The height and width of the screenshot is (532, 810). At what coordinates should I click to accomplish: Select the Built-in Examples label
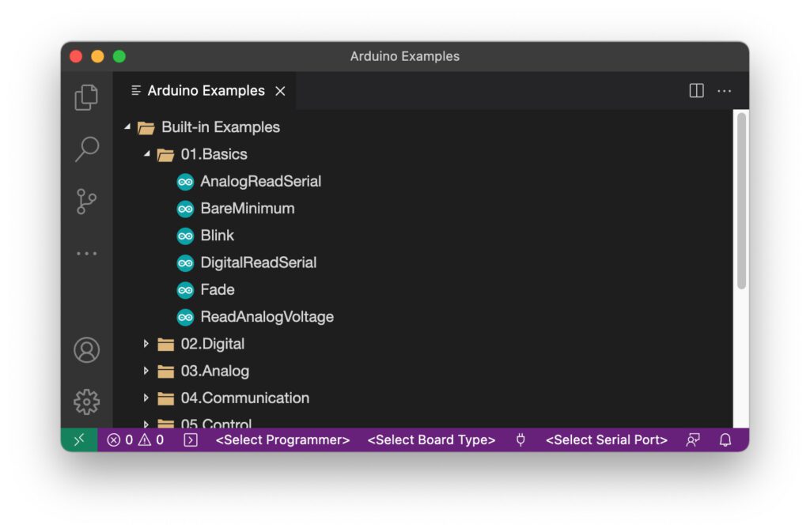221,127
